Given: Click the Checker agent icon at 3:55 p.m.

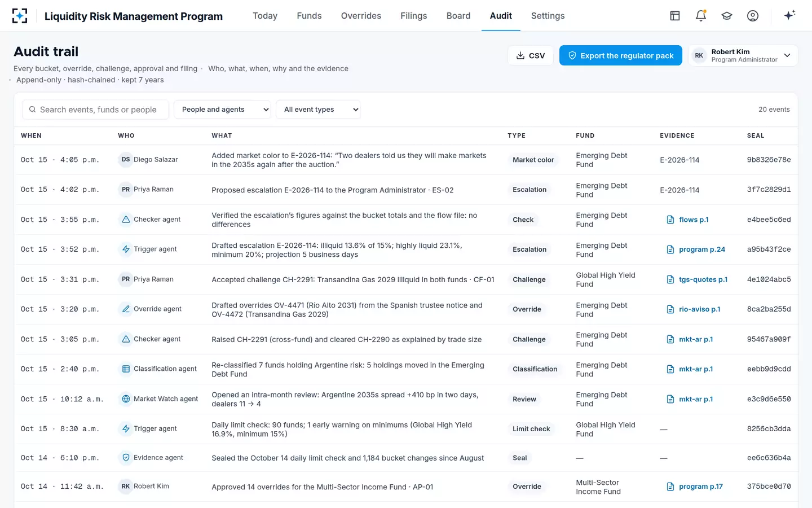Looking at the screenshot, I should click(126, 220).
